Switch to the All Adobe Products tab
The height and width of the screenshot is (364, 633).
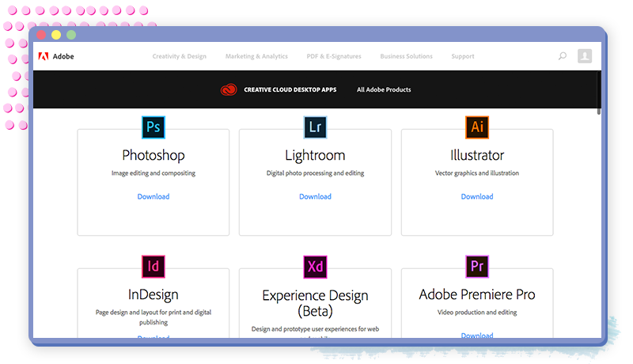(x=384, y=89)
